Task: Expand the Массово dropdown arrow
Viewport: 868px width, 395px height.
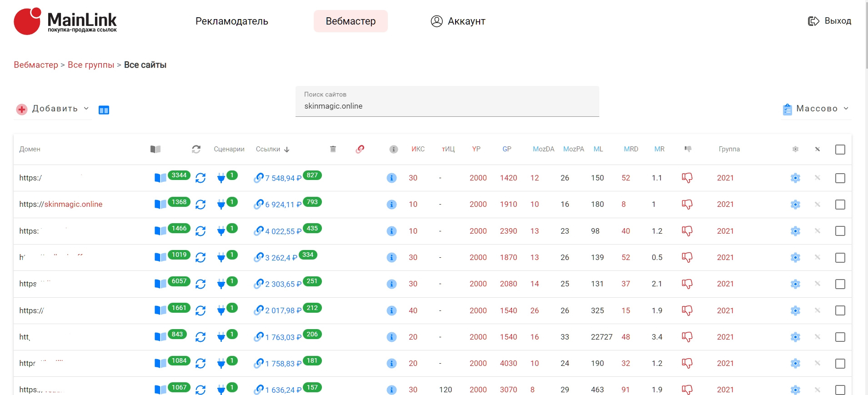Action: (846, 108)
